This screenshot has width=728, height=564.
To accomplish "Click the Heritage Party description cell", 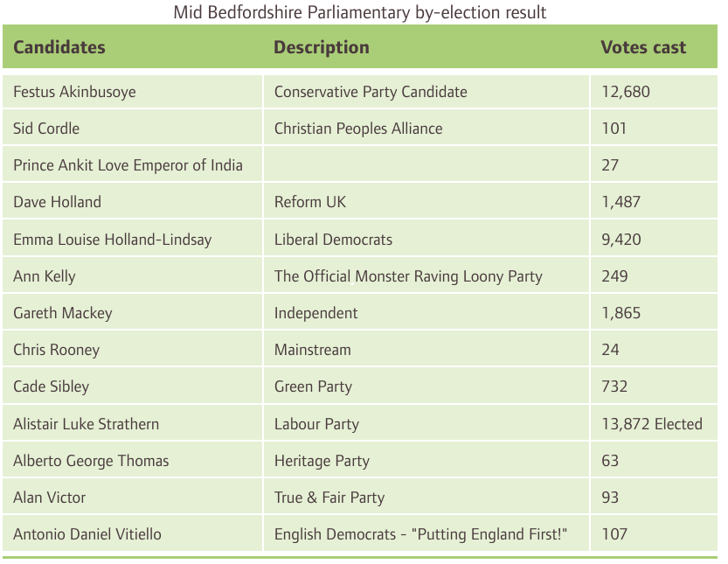I will click(426, 460).
